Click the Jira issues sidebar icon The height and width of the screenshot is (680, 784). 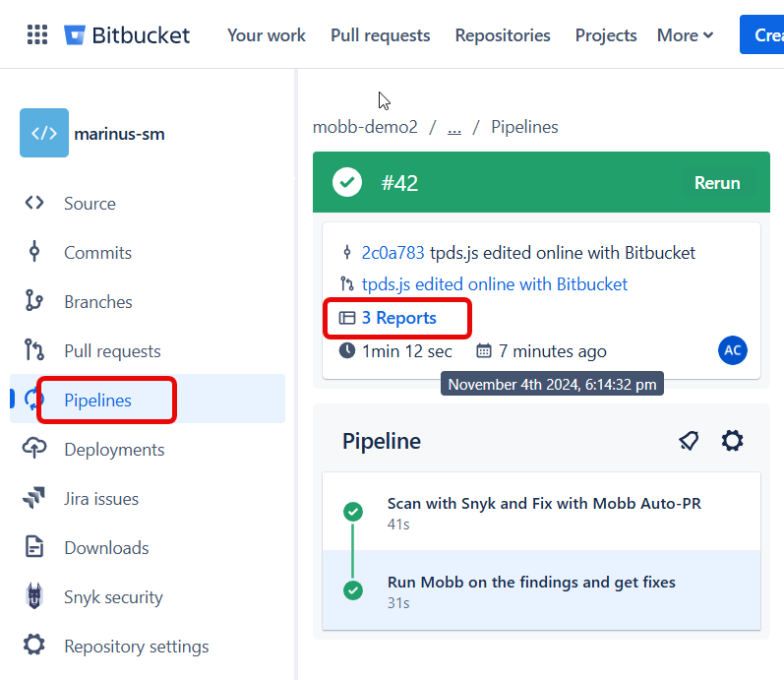tap(34, 498)
